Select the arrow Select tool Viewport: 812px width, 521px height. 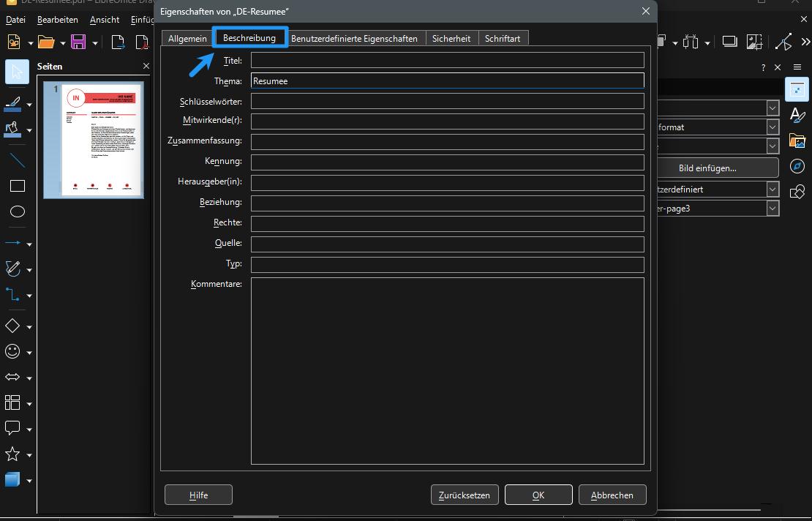tap(17, 72)
